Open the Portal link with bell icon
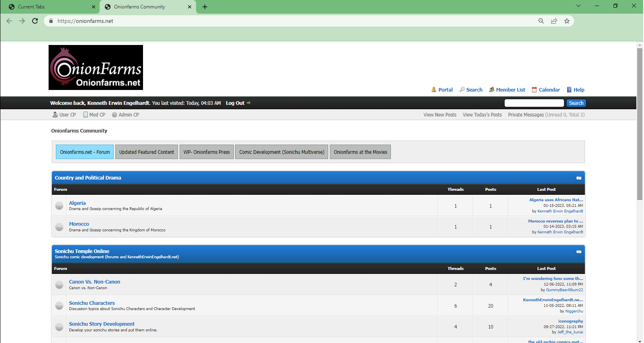Screen dimensions: 644x343 pos(445,90)
